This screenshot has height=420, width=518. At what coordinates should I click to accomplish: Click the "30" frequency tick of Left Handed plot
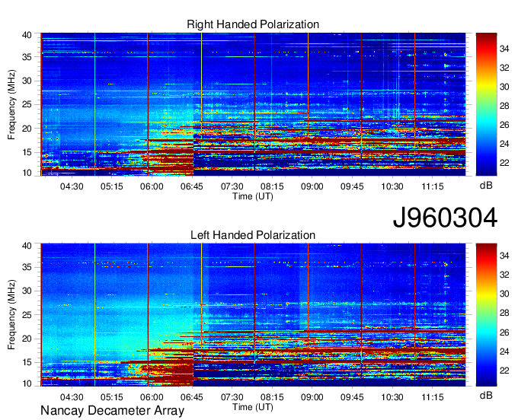click(27, 291)
